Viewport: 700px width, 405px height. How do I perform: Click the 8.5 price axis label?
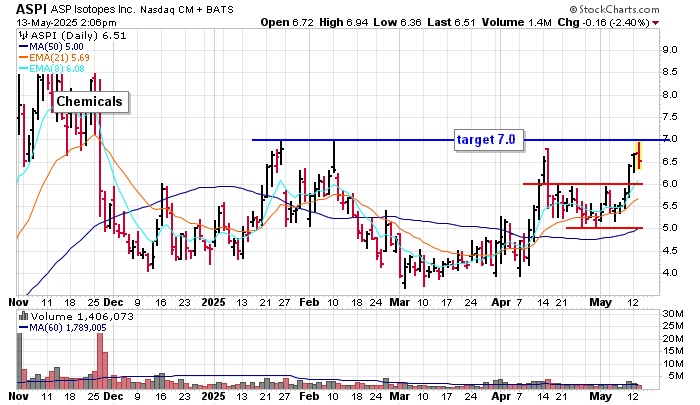[669, 72]
